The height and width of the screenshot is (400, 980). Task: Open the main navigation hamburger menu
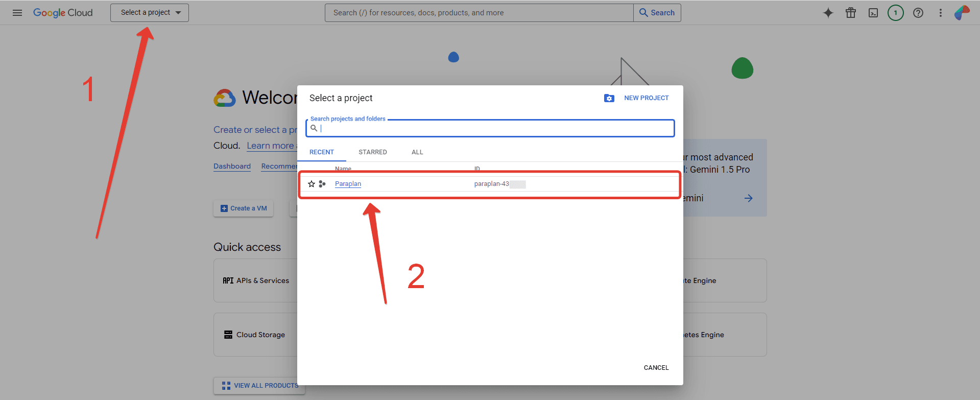click(17, 13)
